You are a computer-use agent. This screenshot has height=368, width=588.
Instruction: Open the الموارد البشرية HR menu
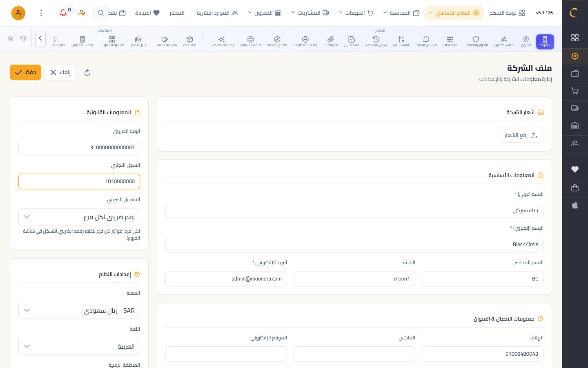click(217, 13)
